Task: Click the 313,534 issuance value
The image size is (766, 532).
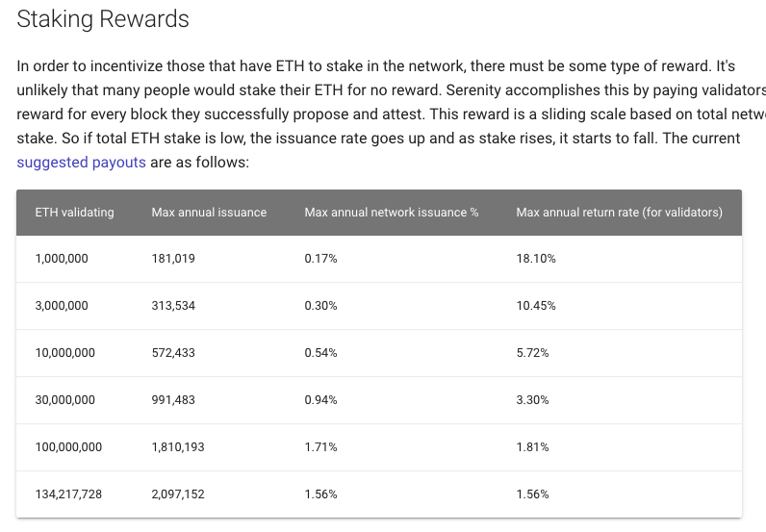Action: pyautogui.click(x=173, y=306)
